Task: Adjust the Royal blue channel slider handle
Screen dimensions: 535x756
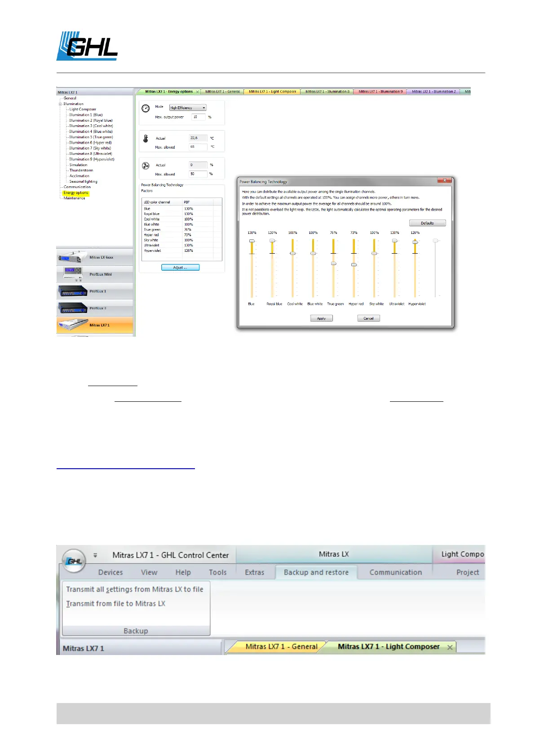Action: coord(272,241)
